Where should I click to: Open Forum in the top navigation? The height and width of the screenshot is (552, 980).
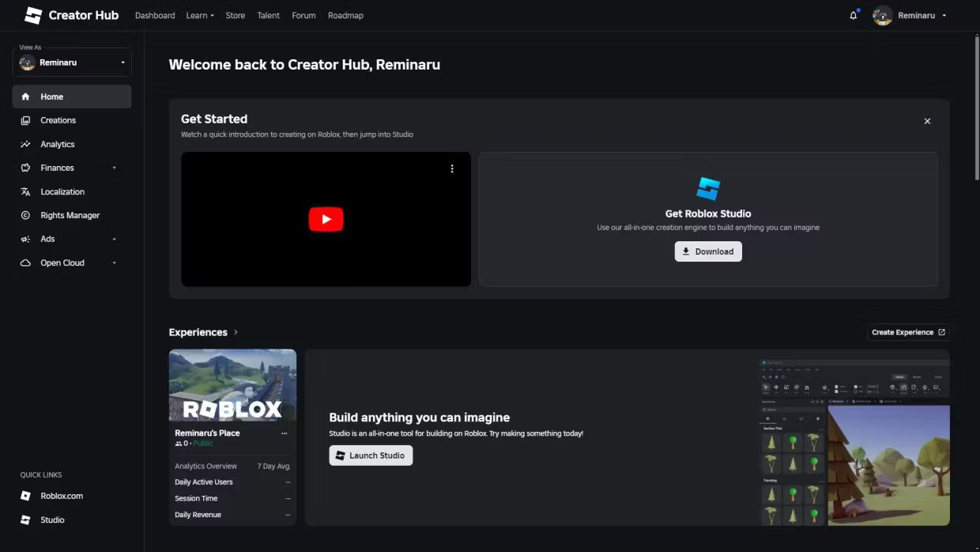click(x=303, y=15)
